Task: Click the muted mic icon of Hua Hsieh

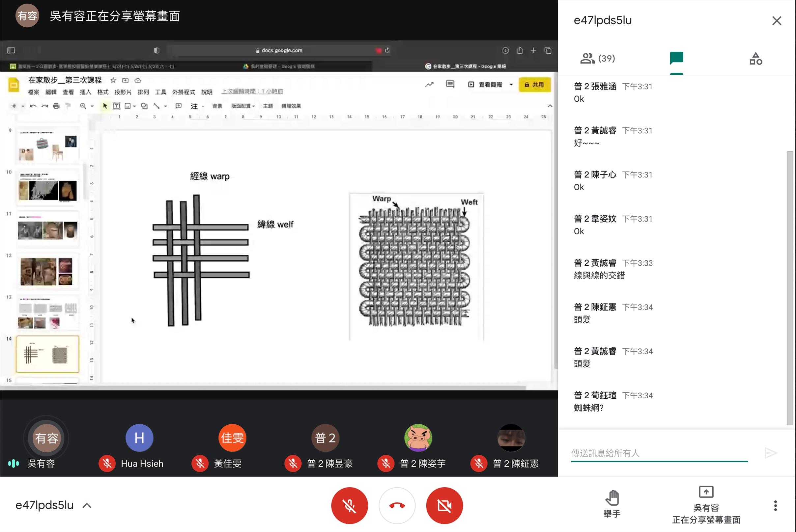Action: (x=107, y=464)
